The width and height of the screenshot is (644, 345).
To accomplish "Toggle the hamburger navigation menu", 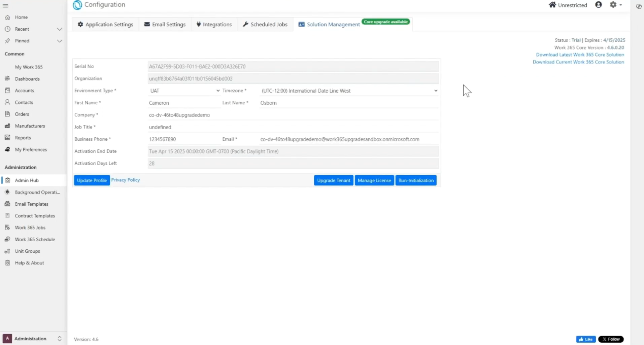I will [x=5, y=6].
